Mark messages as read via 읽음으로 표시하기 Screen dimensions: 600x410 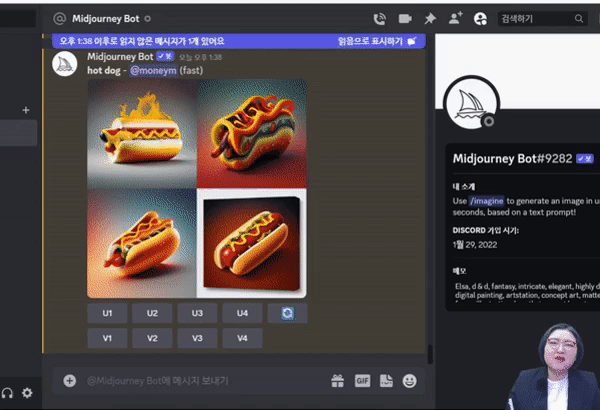click(377, 41)
